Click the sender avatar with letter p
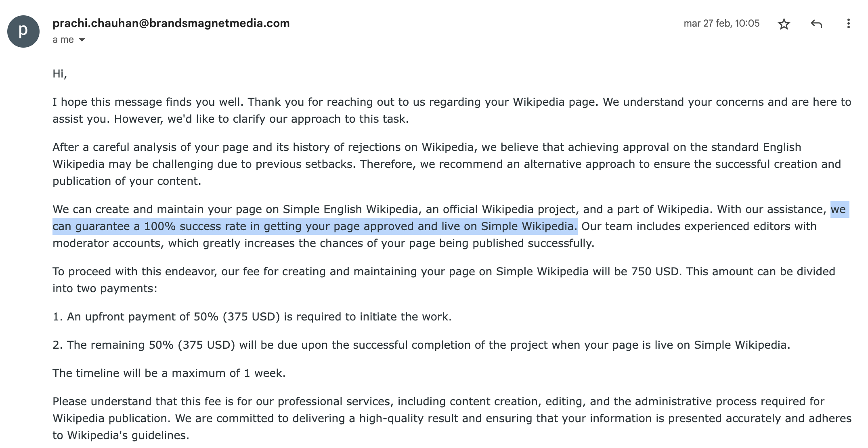The image size is (868, 448). tap(23, 31)
